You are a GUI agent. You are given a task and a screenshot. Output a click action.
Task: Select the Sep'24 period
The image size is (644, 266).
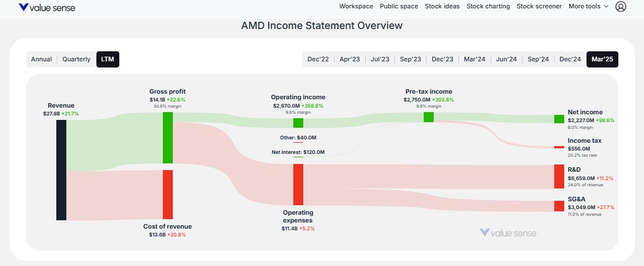point(538,59)
